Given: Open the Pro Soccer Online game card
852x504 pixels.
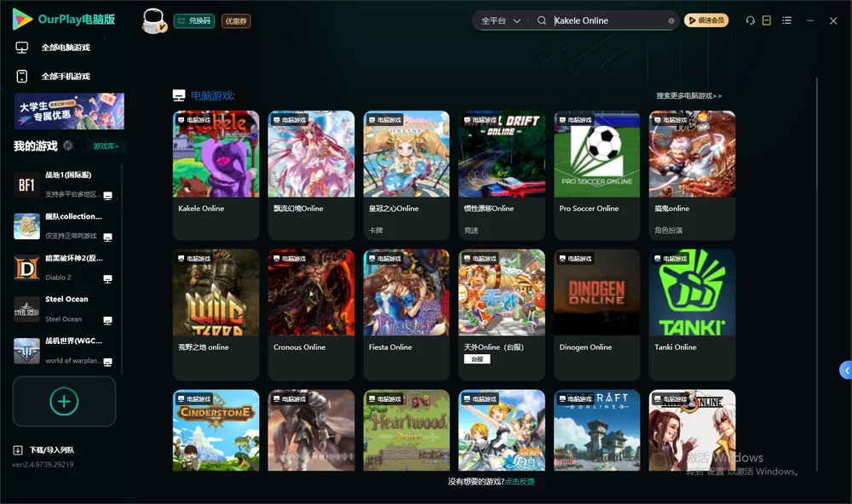Looking at the screenshot, I should tap(597, 175).
